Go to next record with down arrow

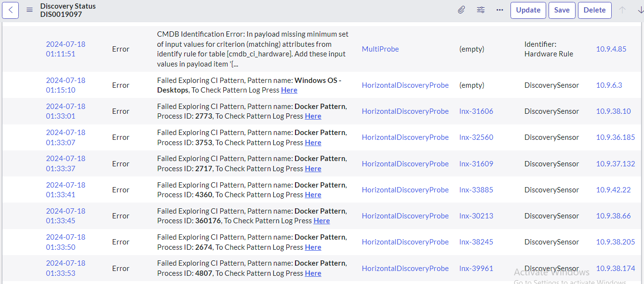(x=640, y=10)
